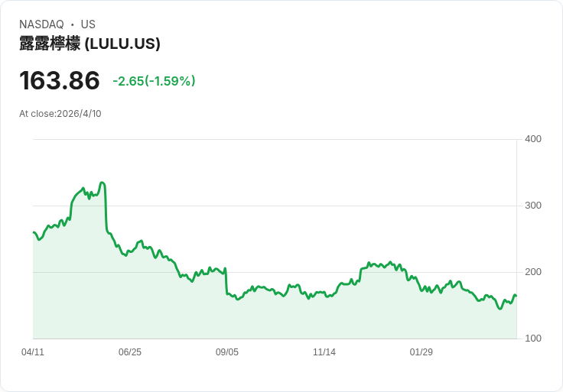Click the 400 y-axis label
This screenshot has height=392, width=563.
click(533, 139)
